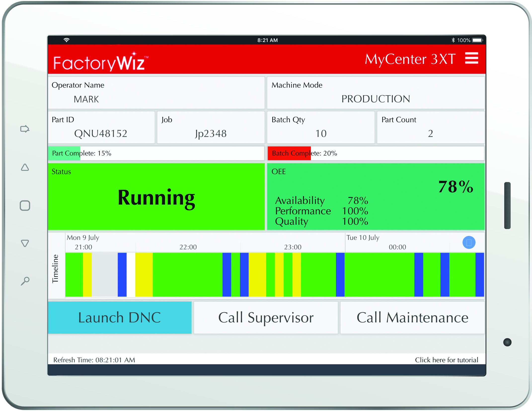Launch DNC
This screenshot has height=411, width=532.
click(119, 318)
